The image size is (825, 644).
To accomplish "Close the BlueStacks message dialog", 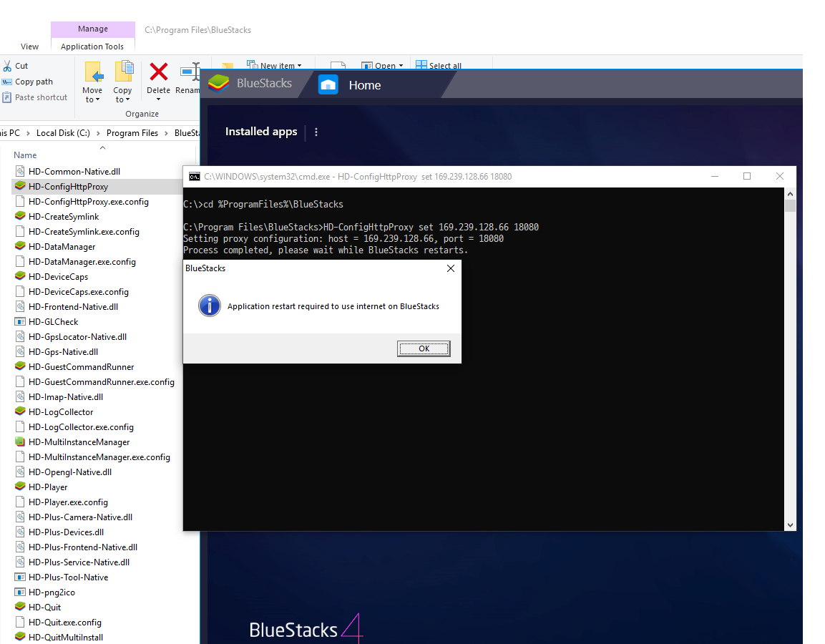I will (450, 268).
